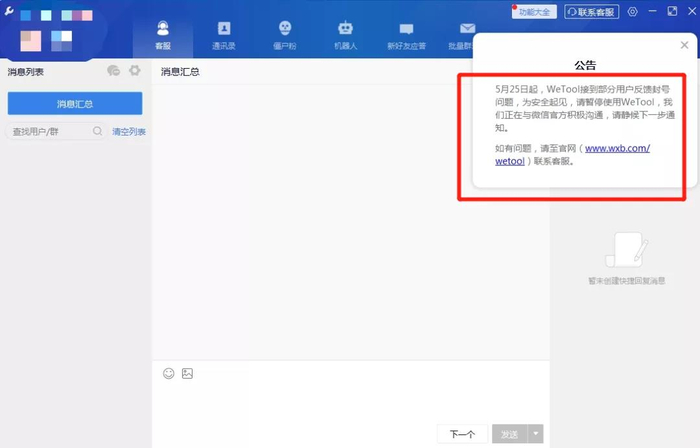
Task: Click 清空列表 link
Action: pos(129,132)
